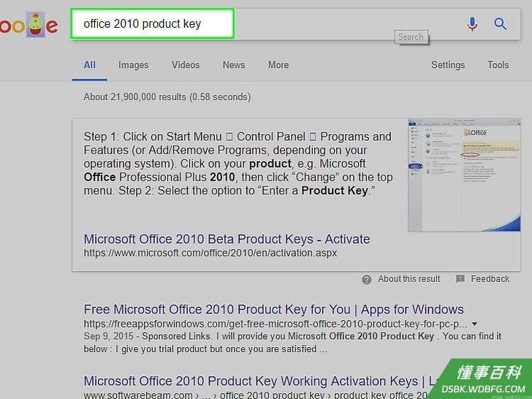532x399 pixels.
Task: Click the About this result text
Action: point(408,279)
